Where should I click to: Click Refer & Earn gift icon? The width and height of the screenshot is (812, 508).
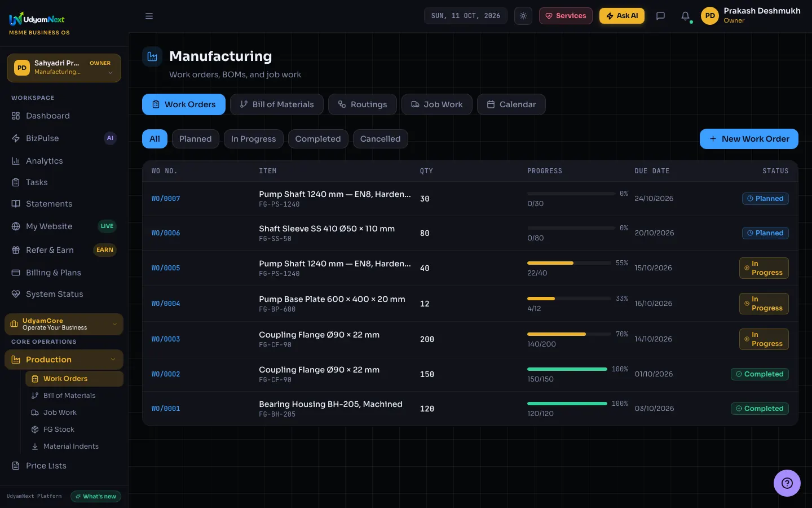(16, 250)
